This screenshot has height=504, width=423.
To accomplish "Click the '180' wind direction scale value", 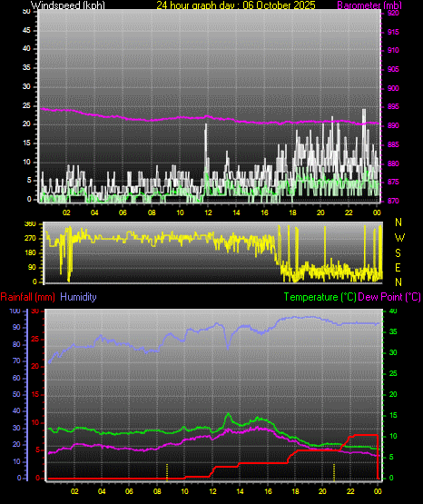I will point(30,253).
